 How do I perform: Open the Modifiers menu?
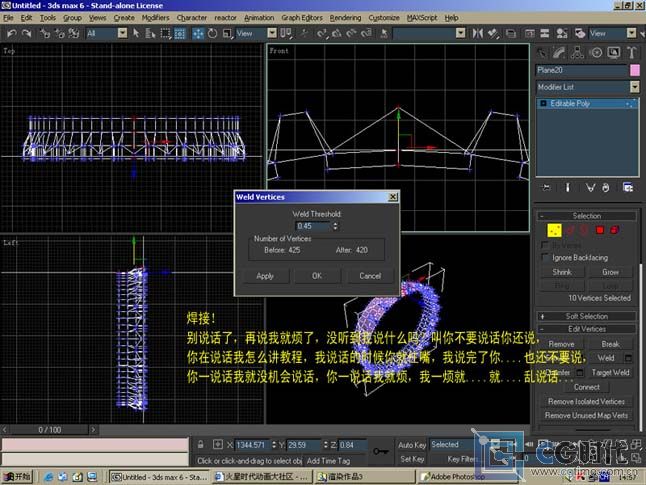point(155,18)
